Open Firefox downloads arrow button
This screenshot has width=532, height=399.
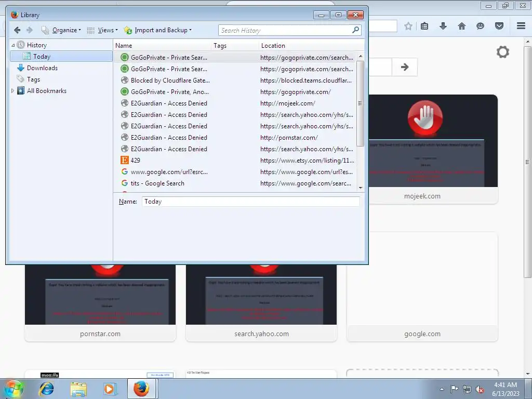tap(443, 26)
